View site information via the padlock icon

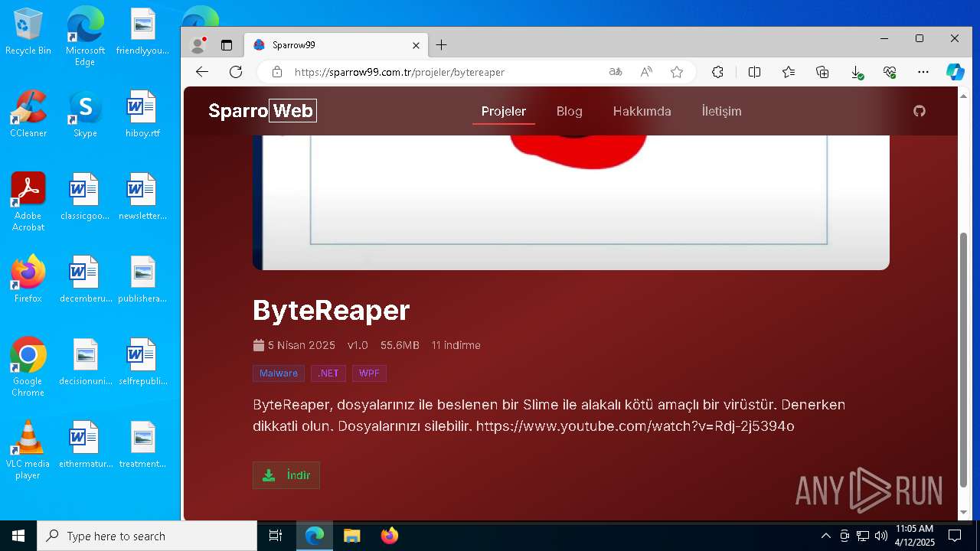click(x=277, y=72)
